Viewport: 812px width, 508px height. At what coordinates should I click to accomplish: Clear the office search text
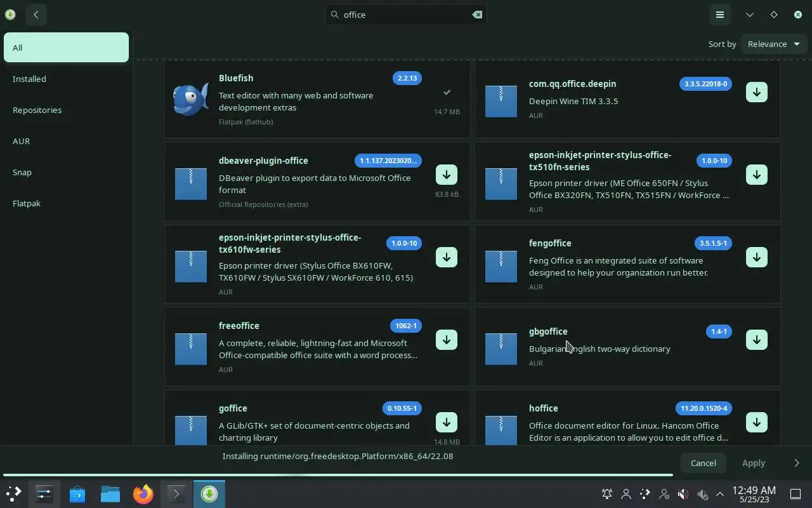coord(477,15)
